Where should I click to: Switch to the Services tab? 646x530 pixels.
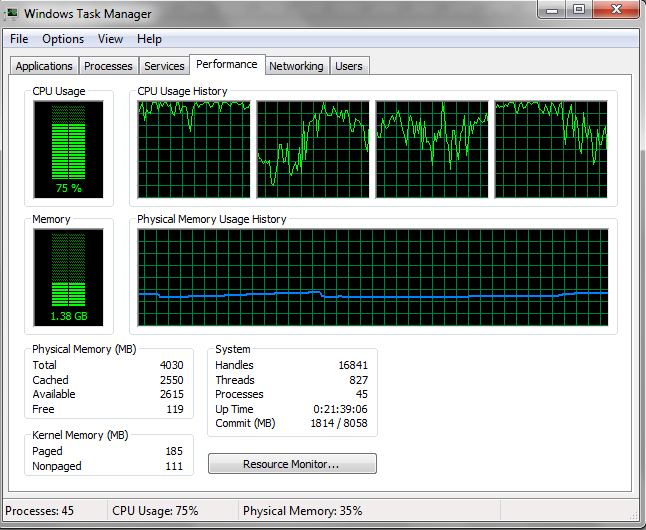click(x=164, y=66)
